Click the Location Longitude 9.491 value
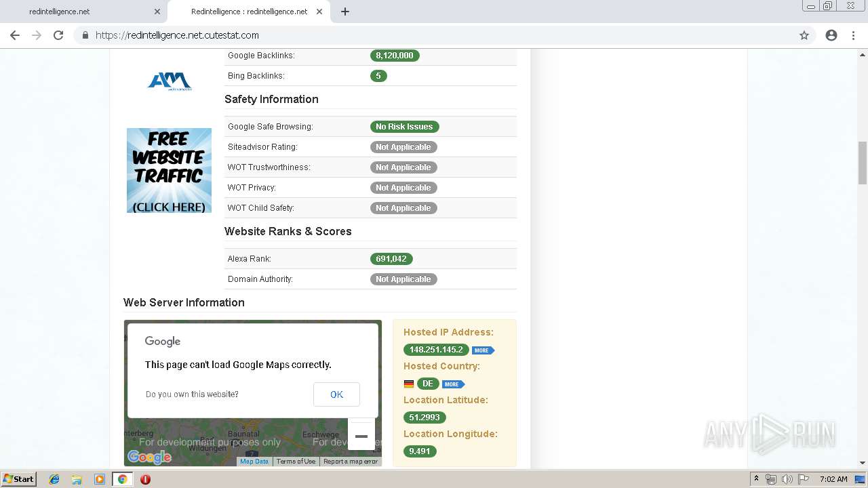The width and height of the screenshot is (868, 488). pos(420,451)
